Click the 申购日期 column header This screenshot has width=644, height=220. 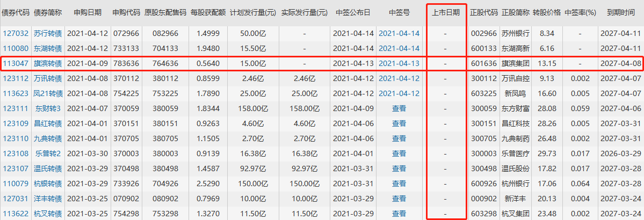pyautogui.click(x=88, y=13)
